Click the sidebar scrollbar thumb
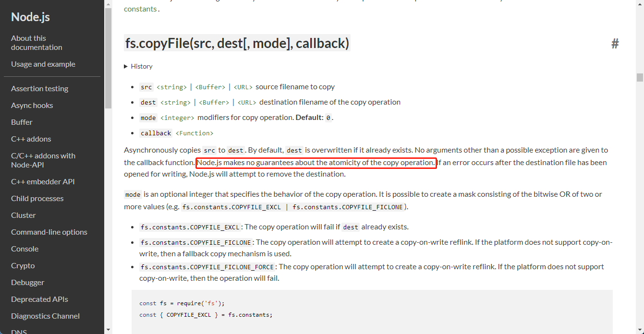644x334 pixels. pyautogui.click(x=108, y=58)
